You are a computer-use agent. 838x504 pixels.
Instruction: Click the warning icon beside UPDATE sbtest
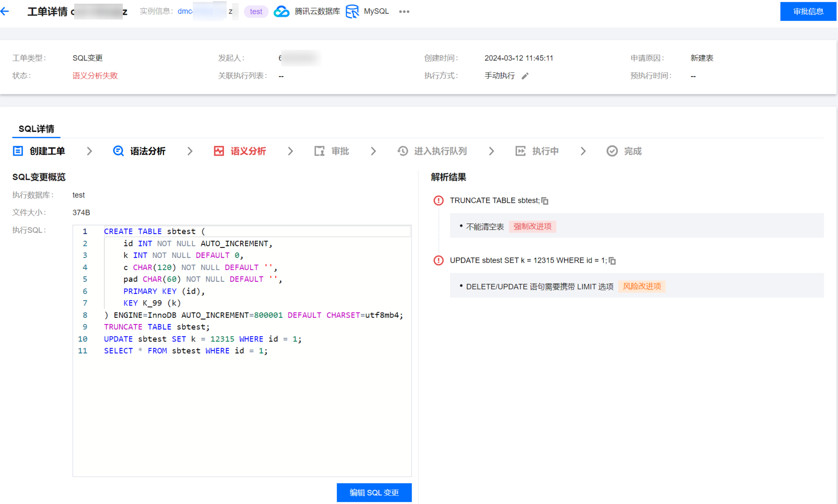tap(438, 261)
